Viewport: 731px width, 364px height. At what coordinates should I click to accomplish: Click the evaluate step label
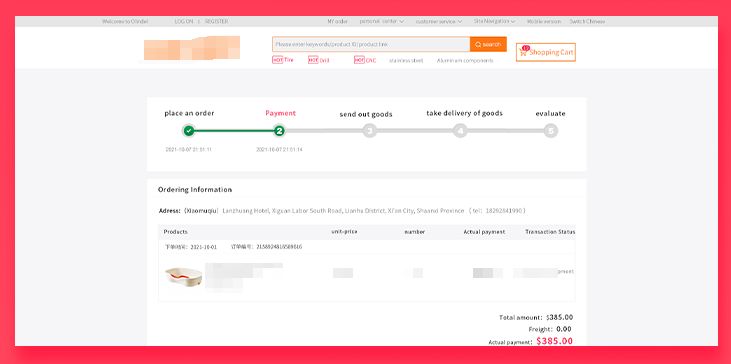(x=550, y=113)
